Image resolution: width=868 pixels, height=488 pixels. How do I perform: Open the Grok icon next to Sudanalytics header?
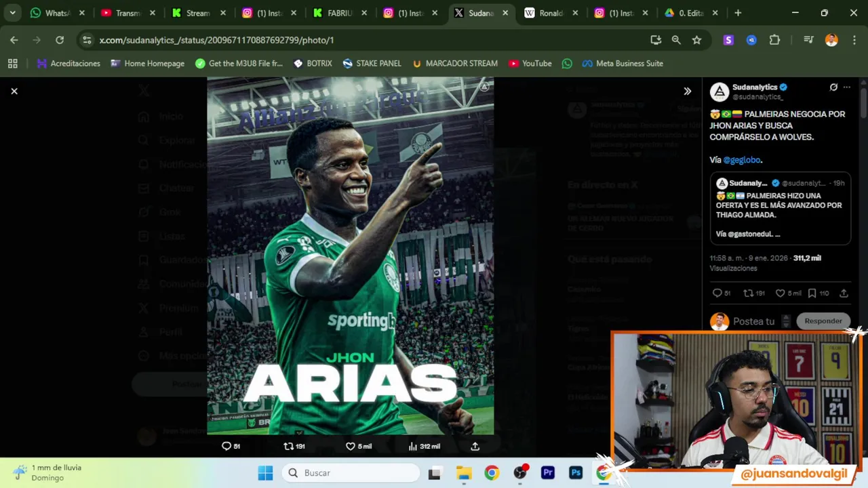pyautogui.click(x=833, y=87)
